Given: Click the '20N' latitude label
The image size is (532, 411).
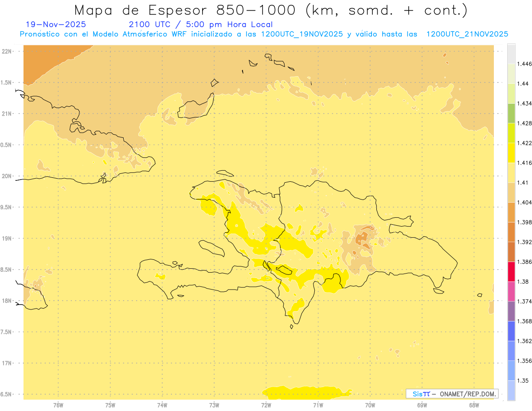Looking at the screenshot, I should [x=7, y=176].
